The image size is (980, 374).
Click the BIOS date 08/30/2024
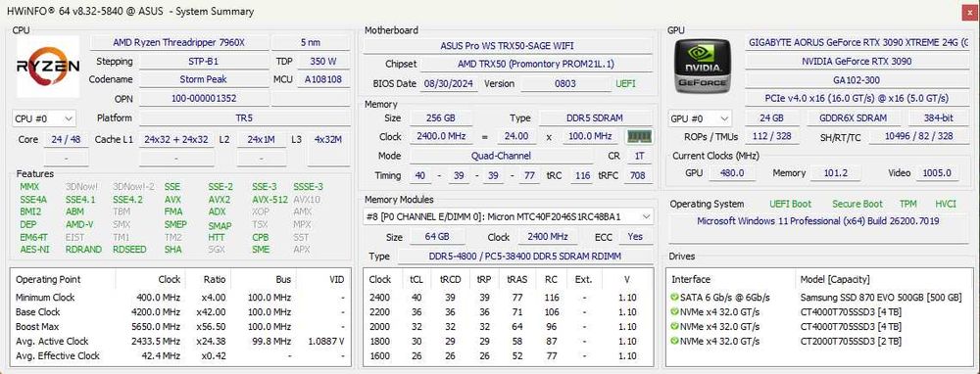point(449,83)
